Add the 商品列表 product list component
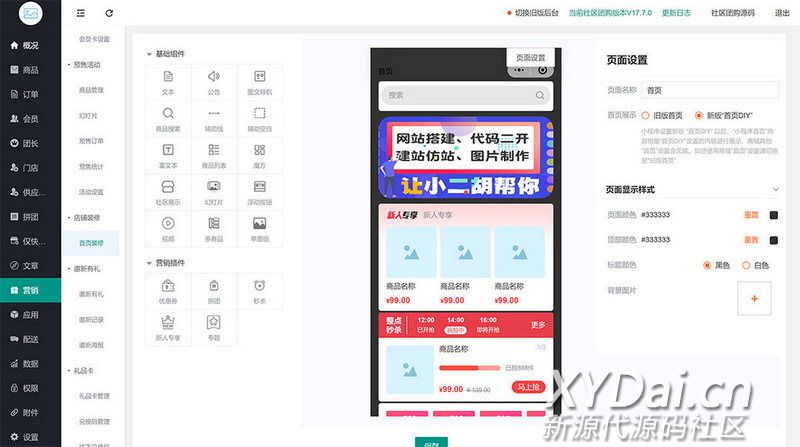Screen dimensions: 800x447 coord(214,157)
